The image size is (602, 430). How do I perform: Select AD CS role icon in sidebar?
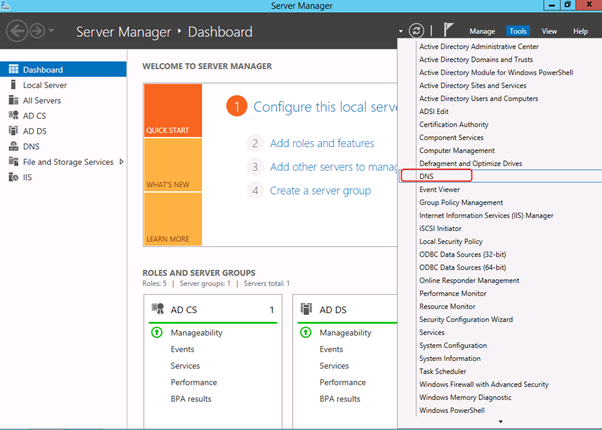pyautogui.click(x=13, y=115)
